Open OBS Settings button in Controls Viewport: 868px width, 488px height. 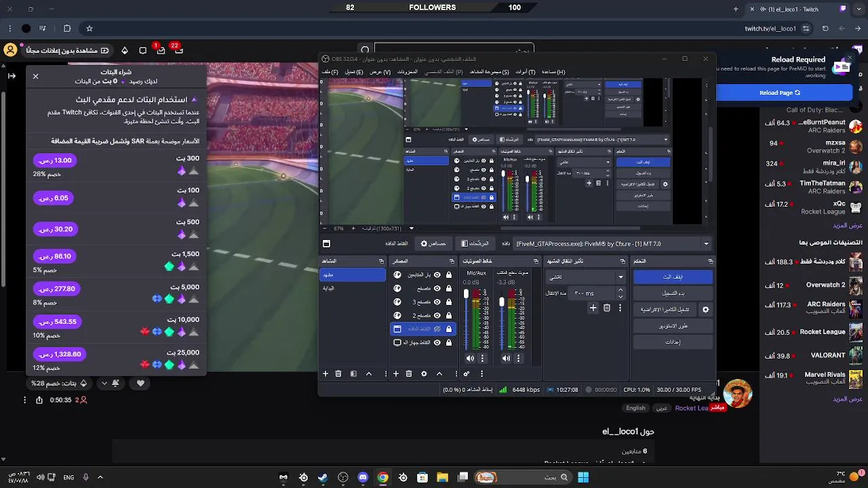tap(673, 342)
